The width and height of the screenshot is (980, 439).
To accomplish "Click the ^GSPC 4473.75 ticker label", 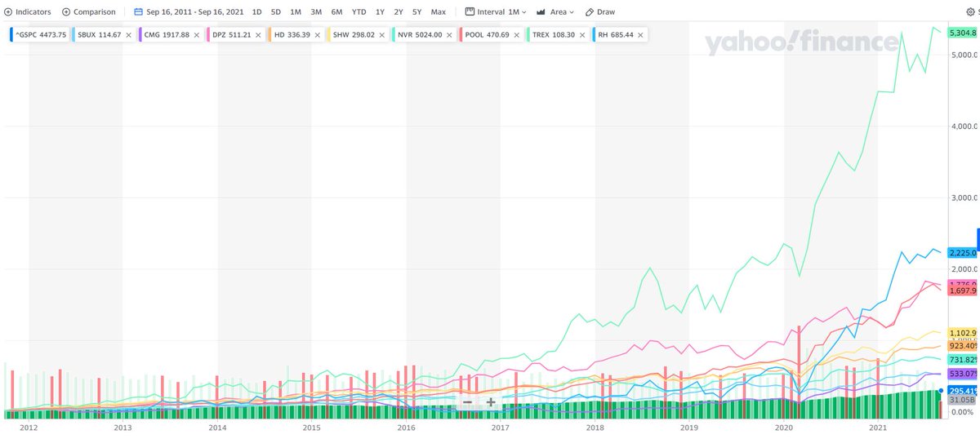I will [x=39, y=35].
